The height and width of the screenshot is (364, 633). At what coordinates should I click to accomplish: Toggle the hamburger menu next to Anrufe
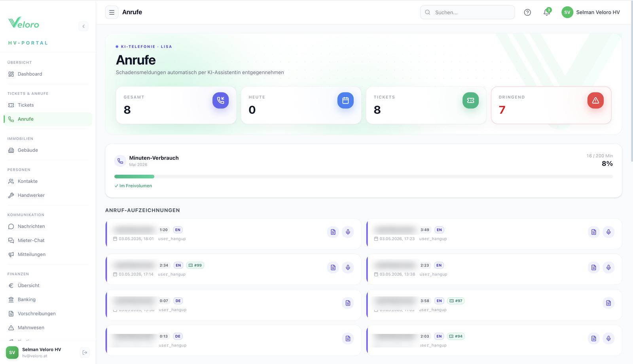pos(112,12)
